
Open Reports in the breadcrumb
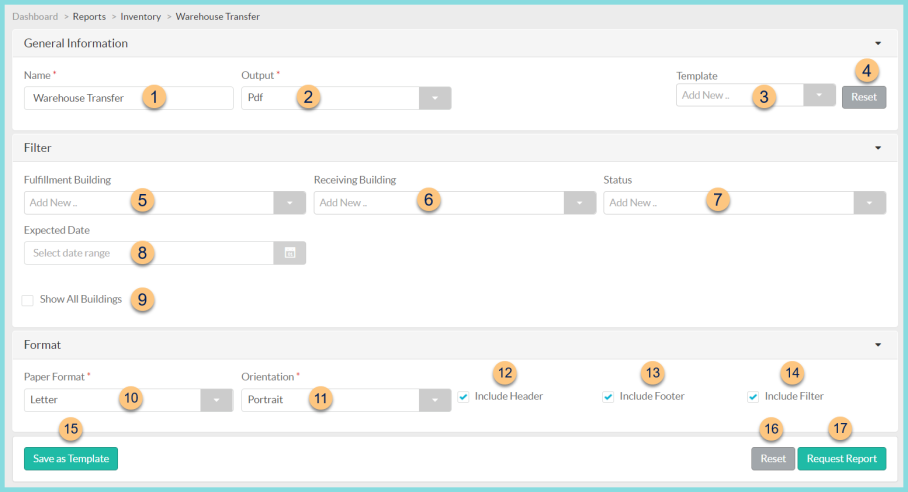pos(89,16)
